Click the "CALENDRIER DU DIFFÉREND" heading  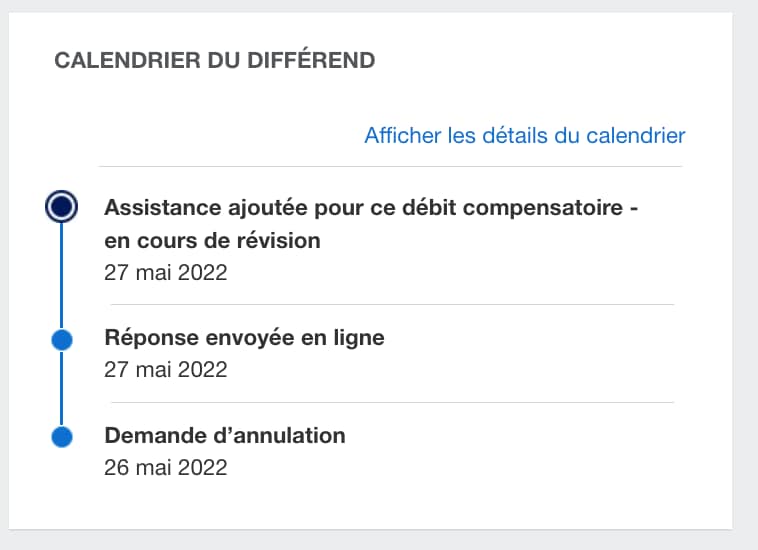[214, 60]
